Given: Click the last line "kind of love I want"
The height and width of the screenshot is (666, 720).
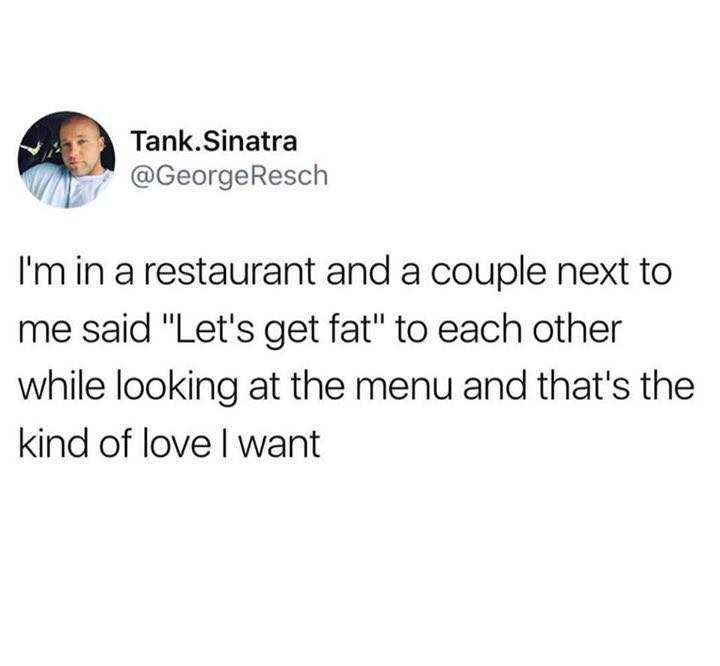Looking at the screenshot, I should tap(169, 443).
